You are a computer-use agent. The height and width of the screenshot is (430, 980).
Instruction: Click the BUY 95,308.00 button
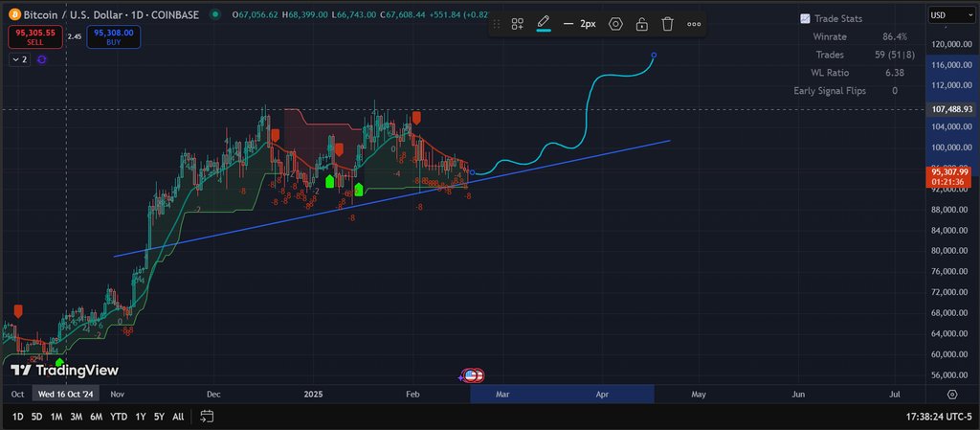click(114, 37)
